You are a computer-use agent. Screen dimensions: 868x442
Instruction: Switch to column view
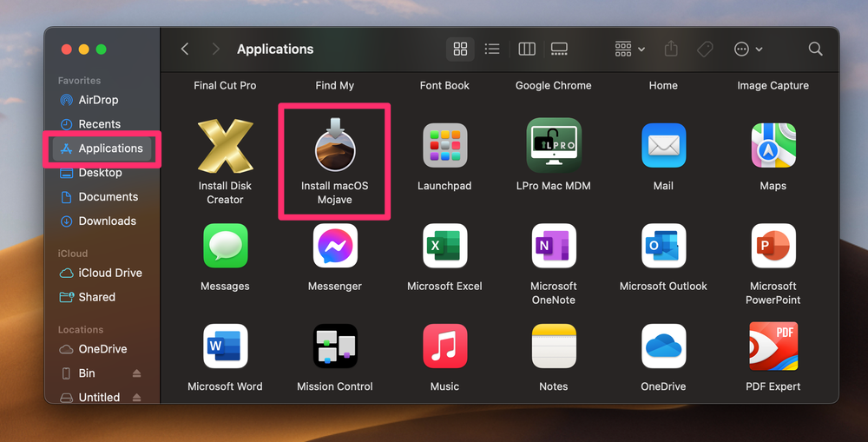tap(527, 49)
